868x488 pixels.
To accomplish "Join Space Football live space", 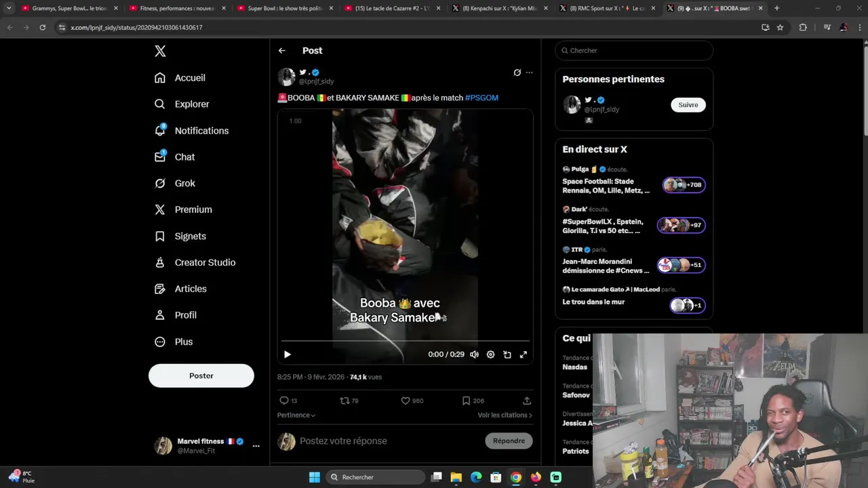I will point(633,180).
